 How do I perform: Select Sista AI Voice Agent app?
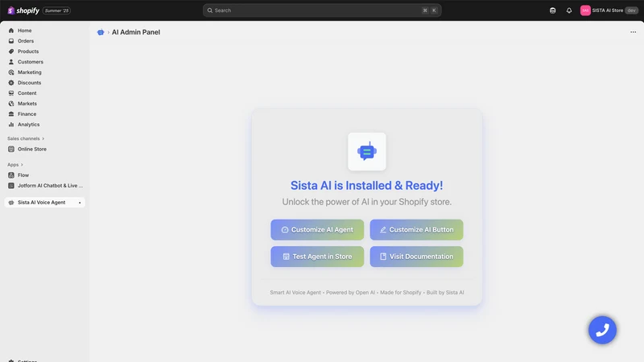44,203
